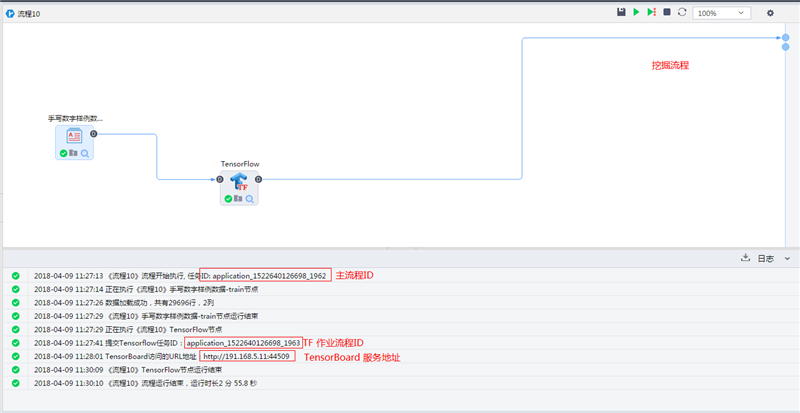
Task: Click the magnifier icon on the dataset node
Action: coord(86,153)
